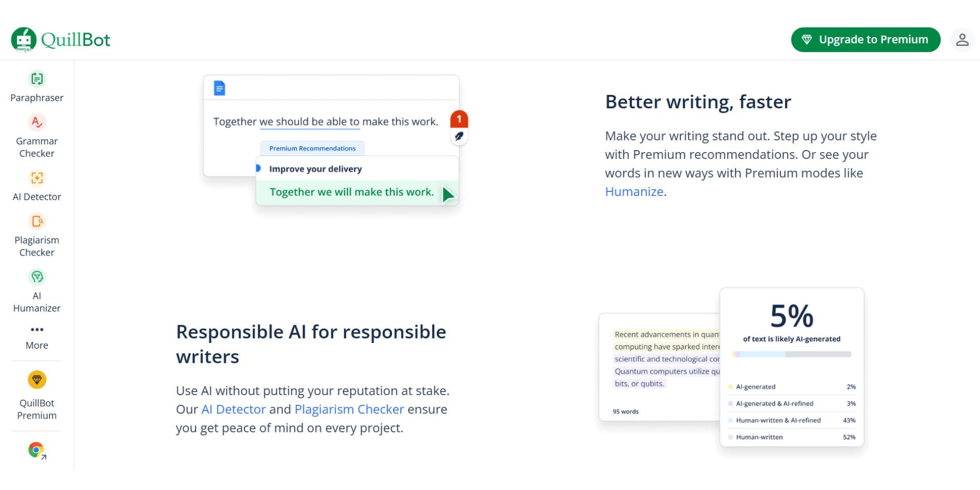Click the 5% AI-generated result card
The width and height of the screenshot is (980, 490).
click(x=791, y=322)
